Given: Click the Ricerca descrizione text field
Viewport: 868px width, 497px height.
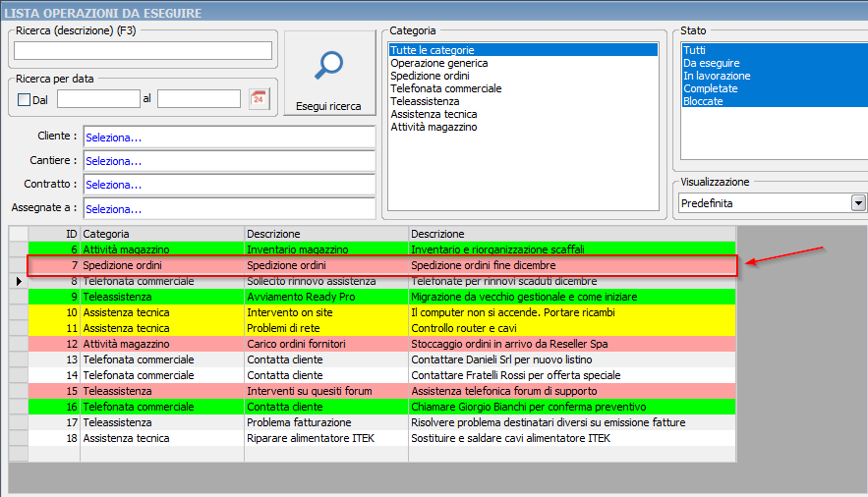Looking at the screenshot, I should pos(143,51).
